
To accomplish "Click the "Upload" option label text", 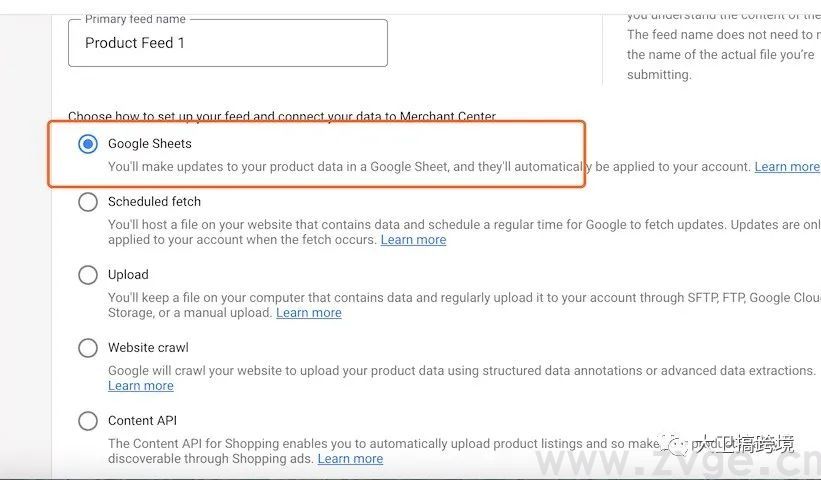I will point(128,275).
